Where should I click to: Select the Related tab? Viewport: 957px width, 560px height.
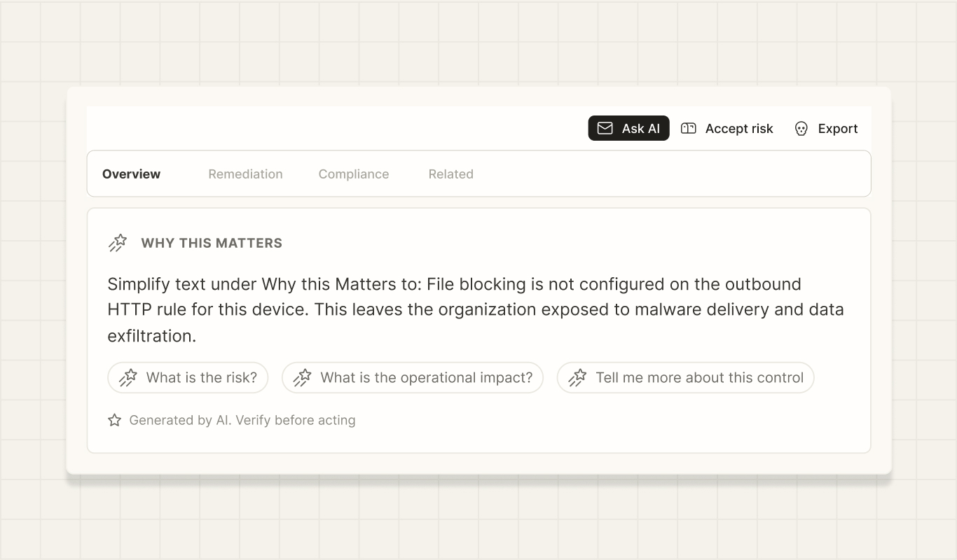[451, 174]
